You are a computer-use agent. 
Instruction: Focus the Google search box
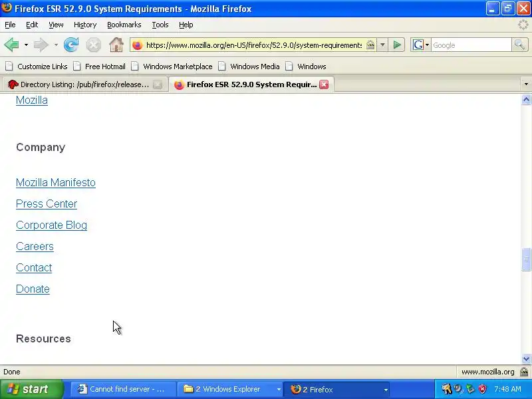(471, 45)
